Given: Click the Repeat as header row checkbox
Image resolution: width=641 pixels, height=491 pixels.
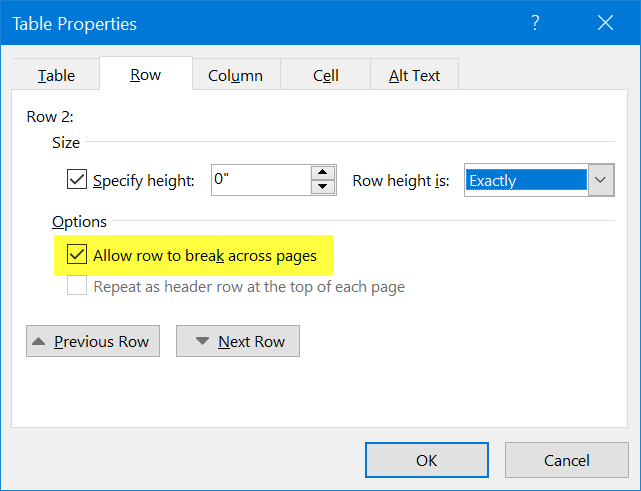Looking at the screenshot, I should coord(76,287).
